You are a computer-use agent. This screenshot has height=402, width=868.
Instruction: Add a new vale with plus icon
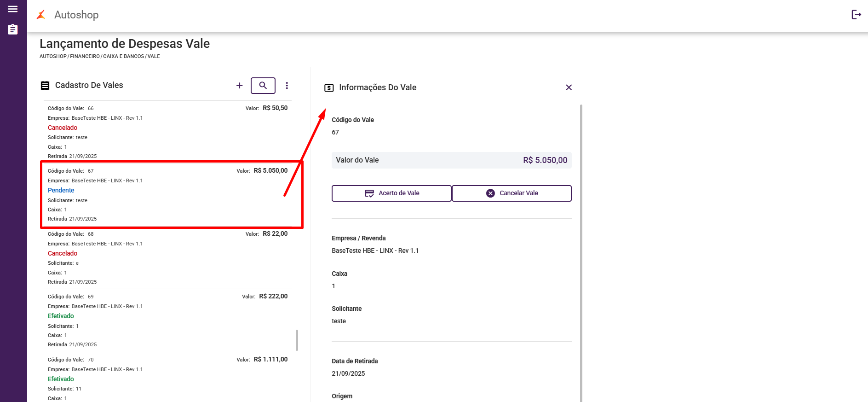coord(239,86)
